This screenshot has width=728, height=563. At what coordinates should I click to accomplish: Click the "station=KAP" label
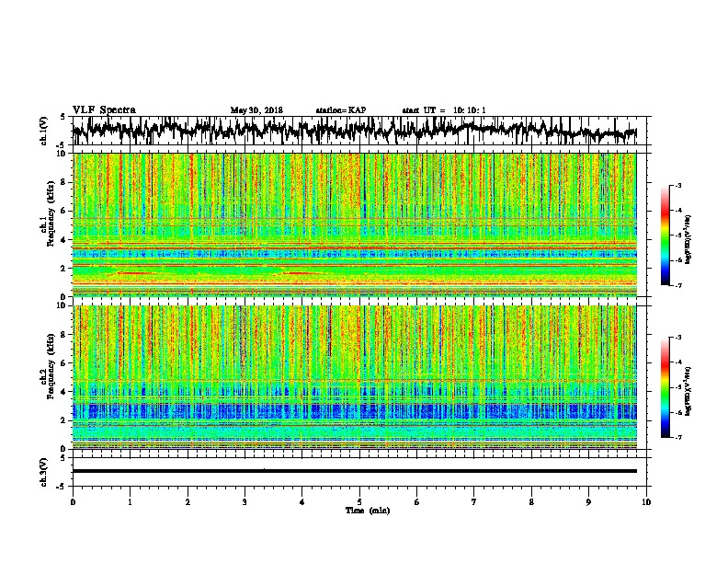pyautogui.click(x=341, y=110)
